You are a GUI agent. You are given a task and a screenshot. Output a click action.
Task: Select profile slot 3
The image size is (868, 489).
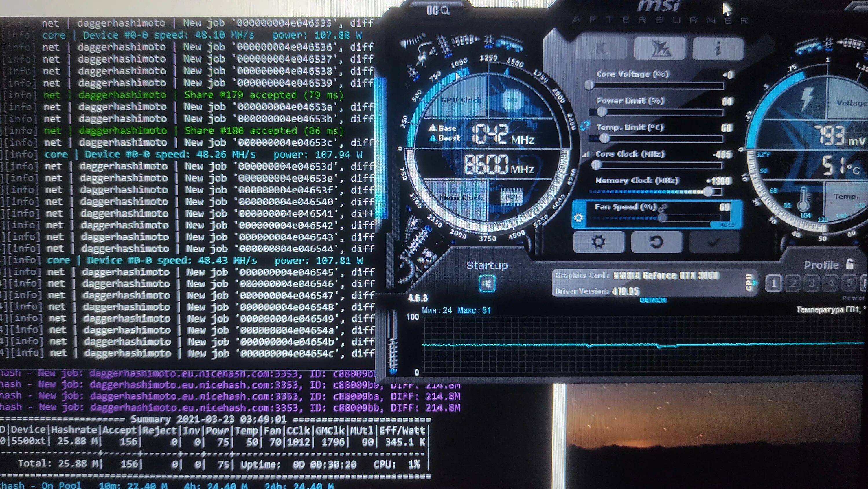click(812, 283)
